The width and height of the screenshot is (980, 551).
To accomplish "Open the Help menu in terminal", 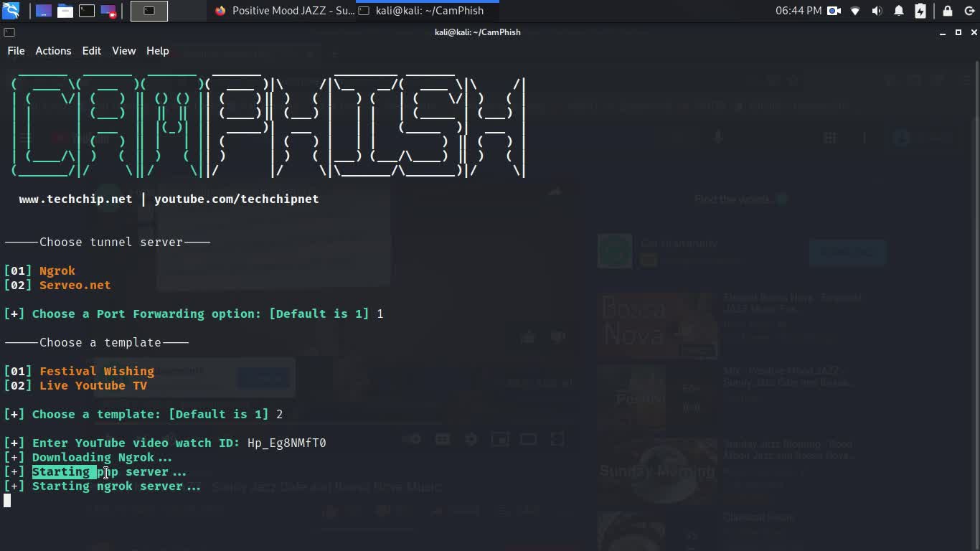I will click(157, 51).
